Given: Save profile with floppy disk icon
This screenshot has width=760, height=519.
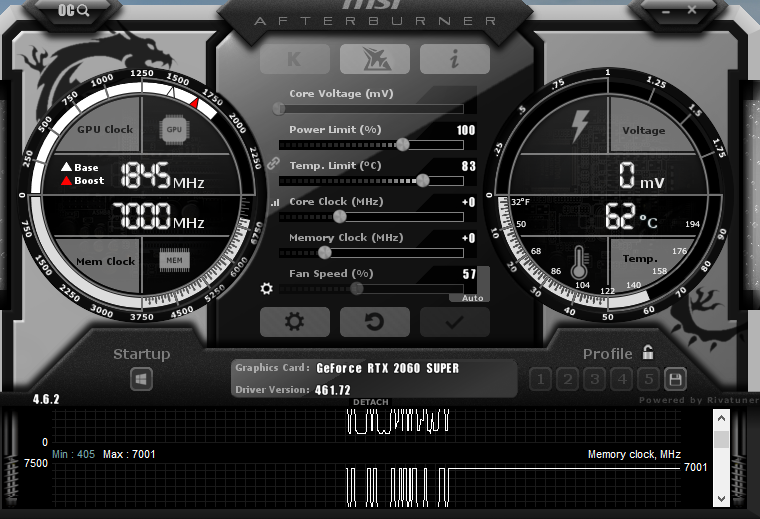Looking at the screenshot, I should coord(675,379).
